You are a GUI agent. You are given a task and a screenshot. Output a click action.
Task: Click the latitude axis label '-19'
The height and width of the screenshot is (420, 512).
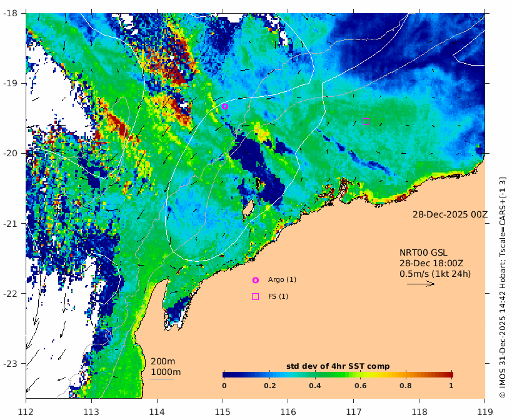(10, 83)
